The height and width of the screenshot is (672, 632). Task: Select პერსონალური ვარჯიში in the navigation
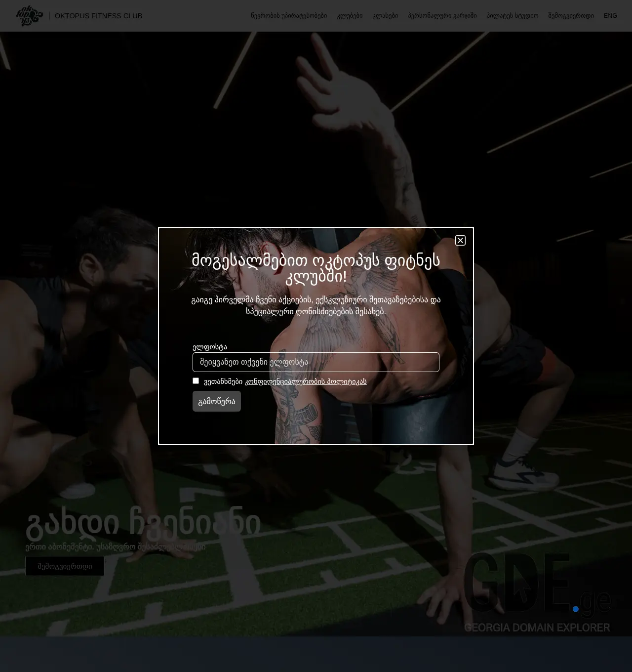(x=442, y=15)
